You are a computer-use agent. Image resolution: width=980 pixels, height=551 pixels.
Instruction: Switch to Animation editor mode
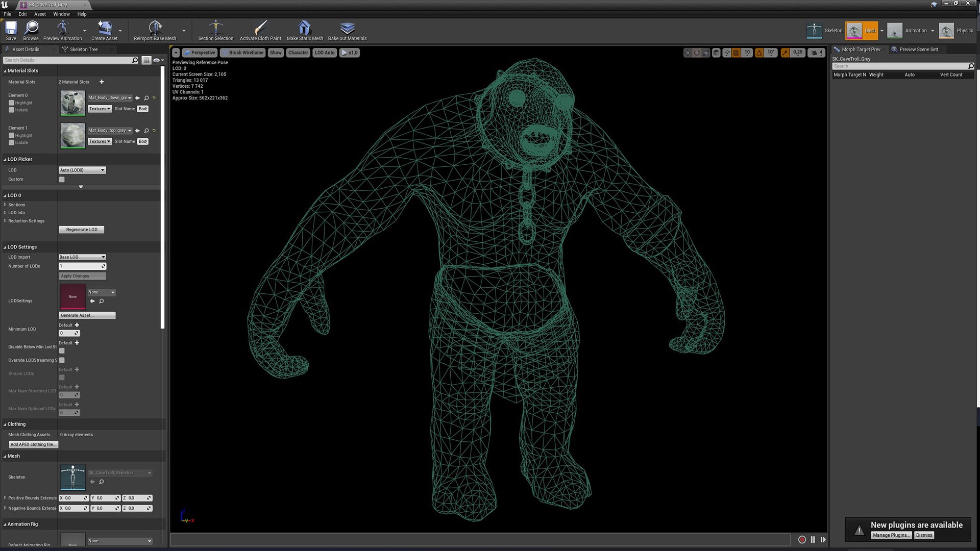tap(908, 31)
